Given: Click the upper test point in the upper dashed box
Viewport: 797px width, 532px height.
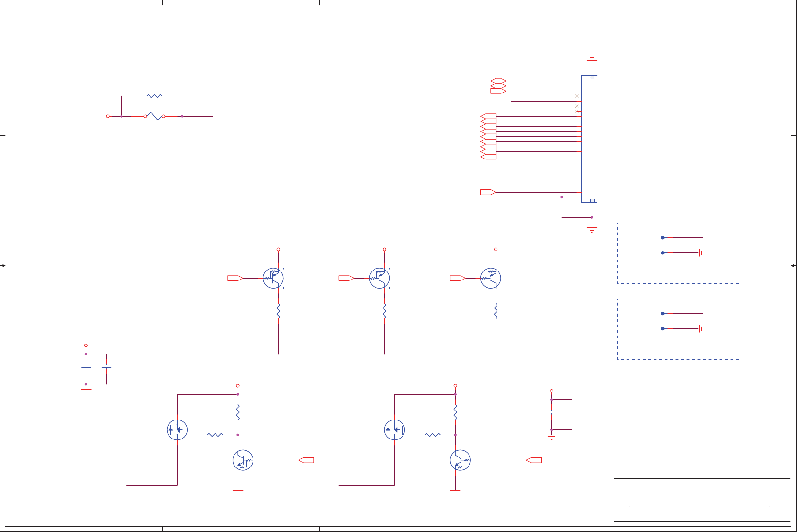Looking at the screenshot, I should coord(663,238).
